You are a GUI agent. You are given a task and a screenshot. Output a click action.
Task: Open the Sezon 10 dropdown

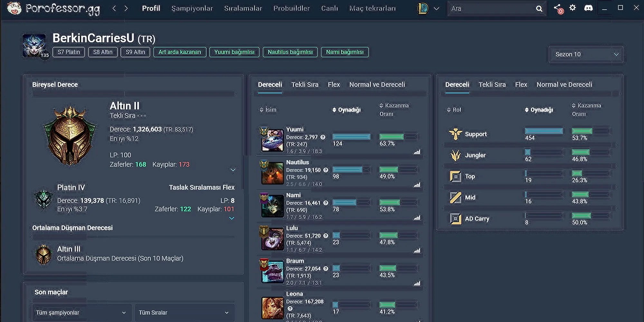[587, 54]
